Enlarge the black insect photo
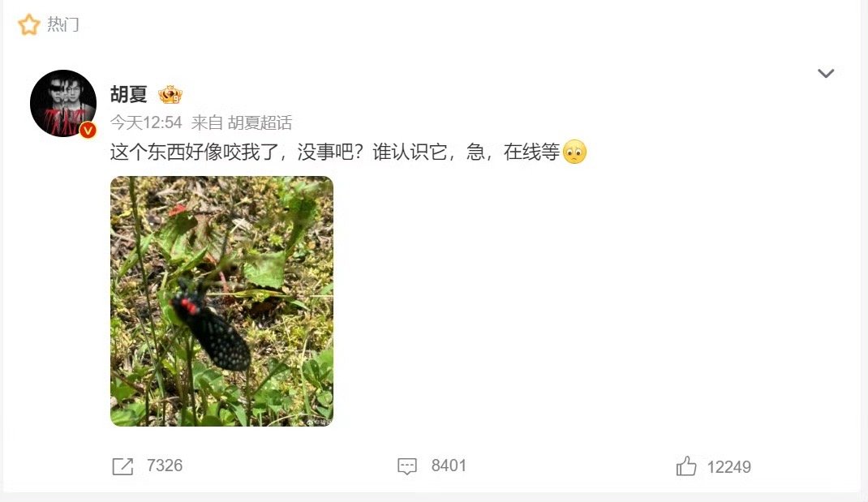The image size is (868, 502). (221, 301)
